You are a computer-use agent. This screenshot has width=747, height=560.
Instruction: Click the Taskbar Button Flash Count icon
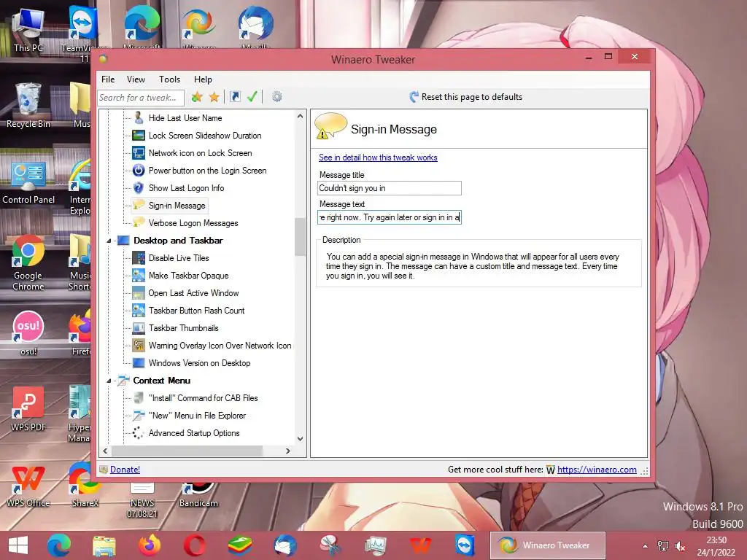pyautogui.click(x=139, y=311)
